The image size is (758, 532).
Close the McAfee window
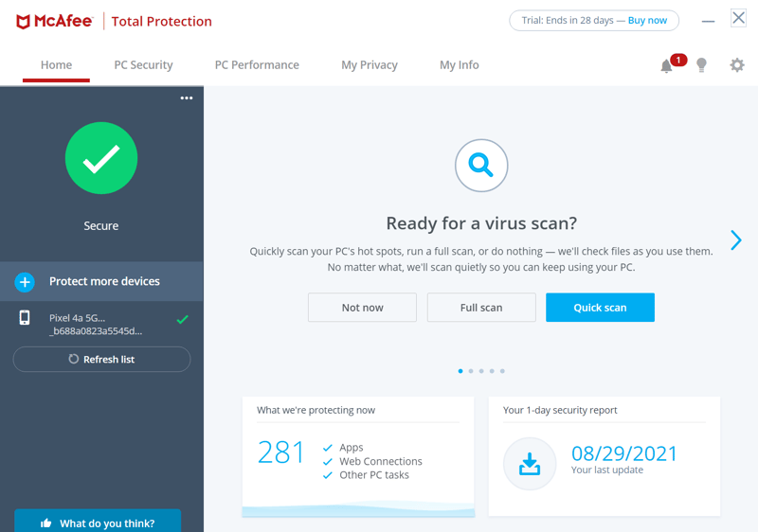[x=738, y=18]
